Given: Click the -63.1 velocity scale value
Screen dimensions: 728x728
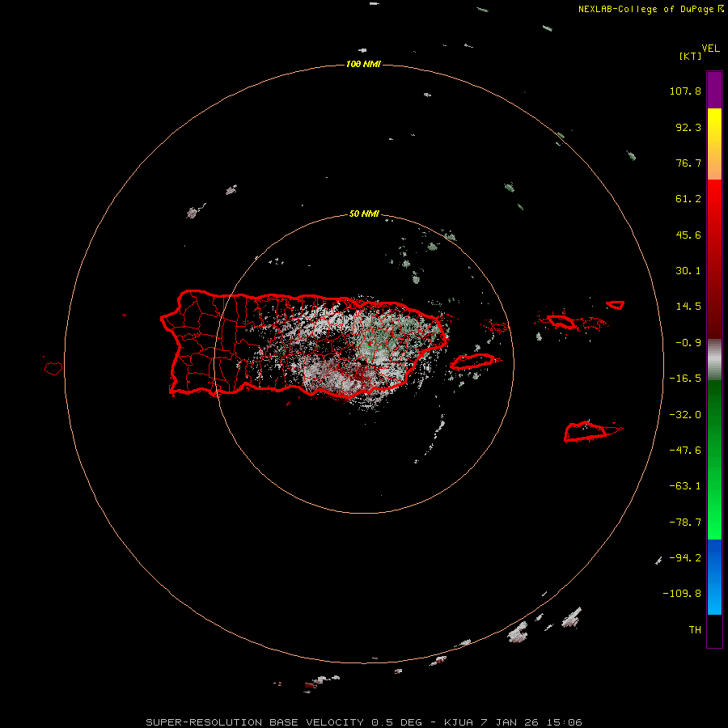Looking at the screenshot, I should (x=685, y=486).
